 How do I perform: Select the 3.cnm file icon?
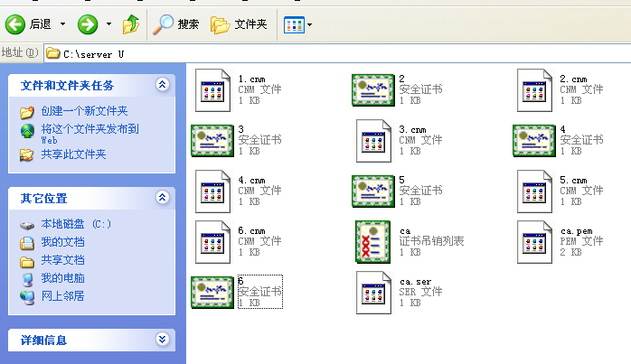pyautogui.click(x=374, y=141)
